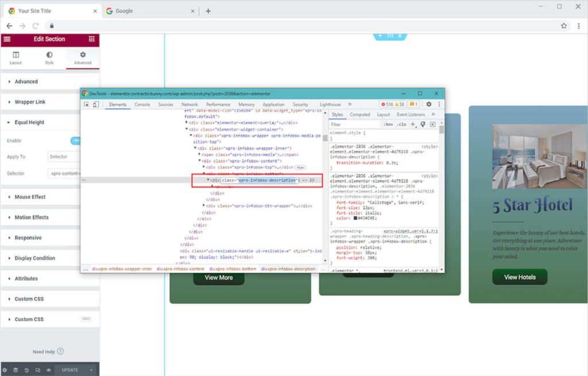Open the History icon in the footer

27,370
